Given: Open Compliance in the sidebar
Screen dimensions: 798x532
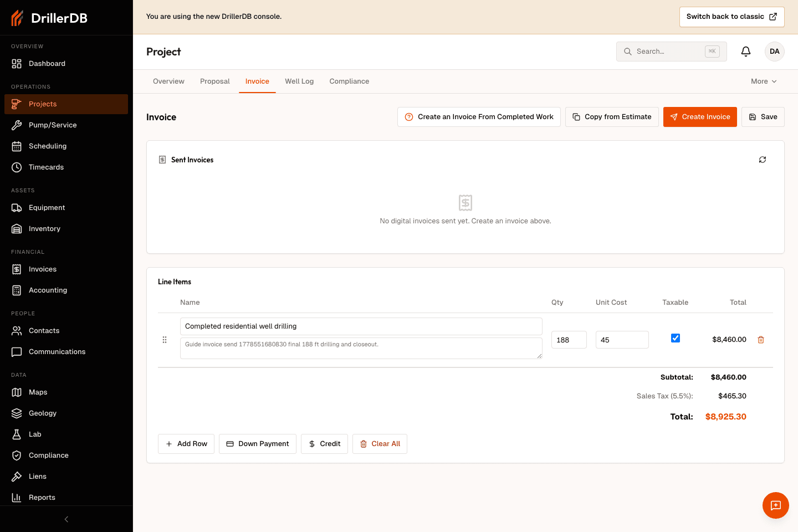Looking at the screenshot, I should 66,456.
